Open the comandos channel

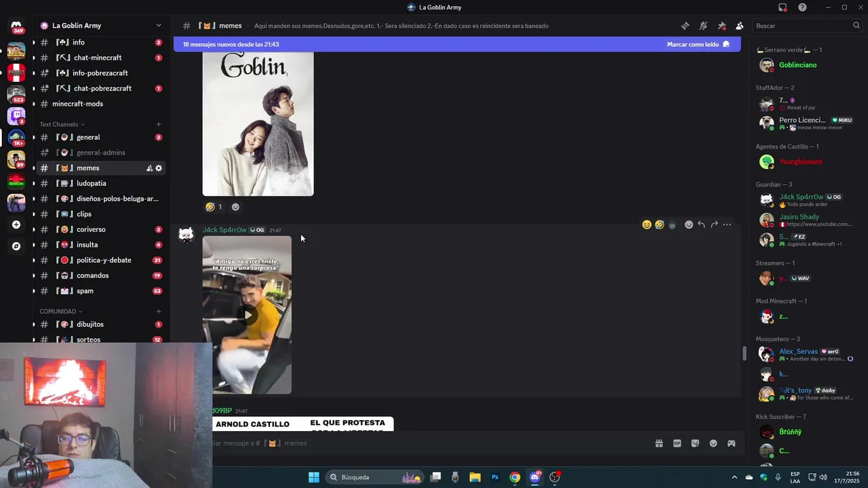point(101,275)
